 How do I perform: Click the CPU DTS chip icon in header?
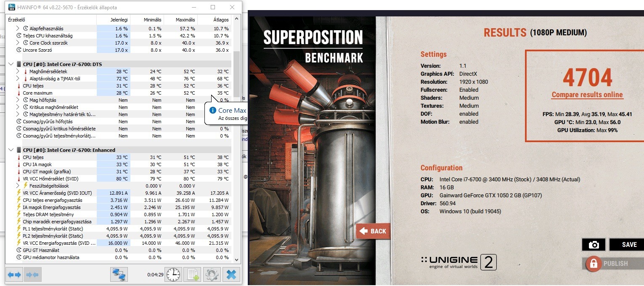pyautogui.click(x=19, y=64)
